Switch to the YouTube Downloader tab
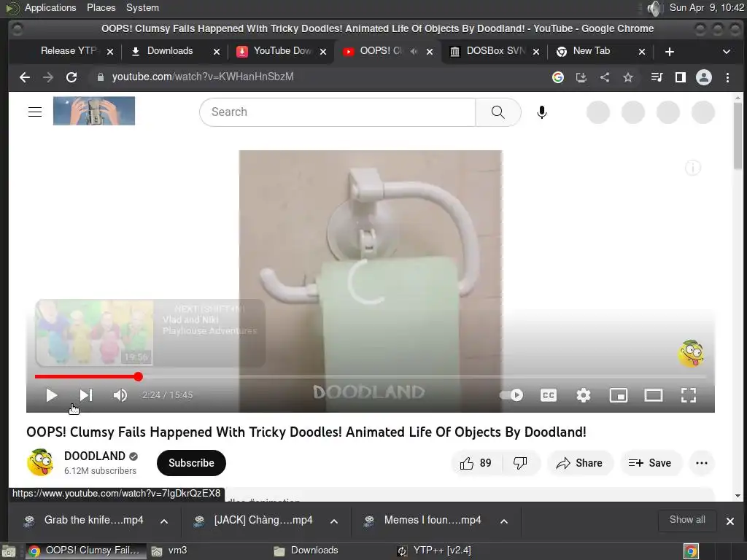This screenshot has width=747, height=560. 282,51
